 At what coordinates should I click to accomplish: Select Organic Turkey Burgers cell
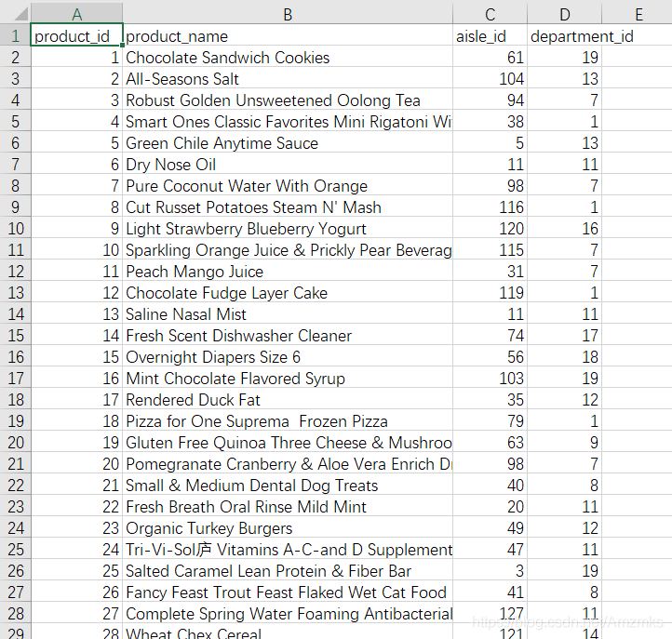click(288, 527)
